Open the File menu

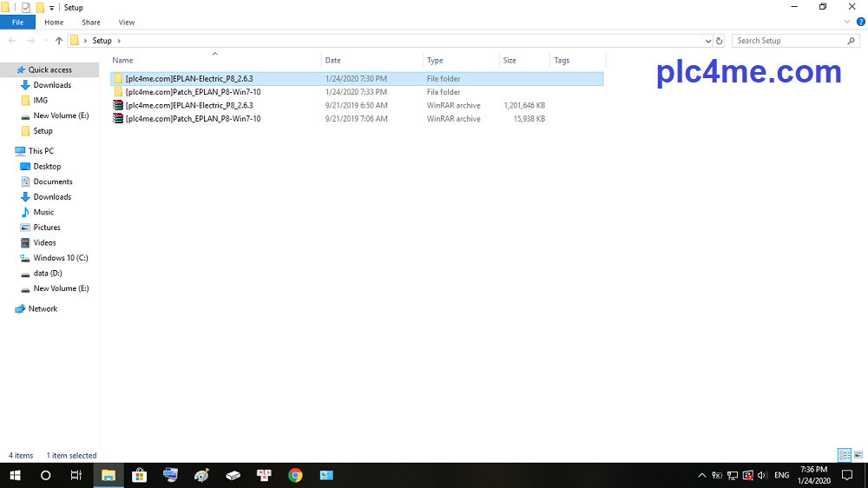tap(17, 23)
